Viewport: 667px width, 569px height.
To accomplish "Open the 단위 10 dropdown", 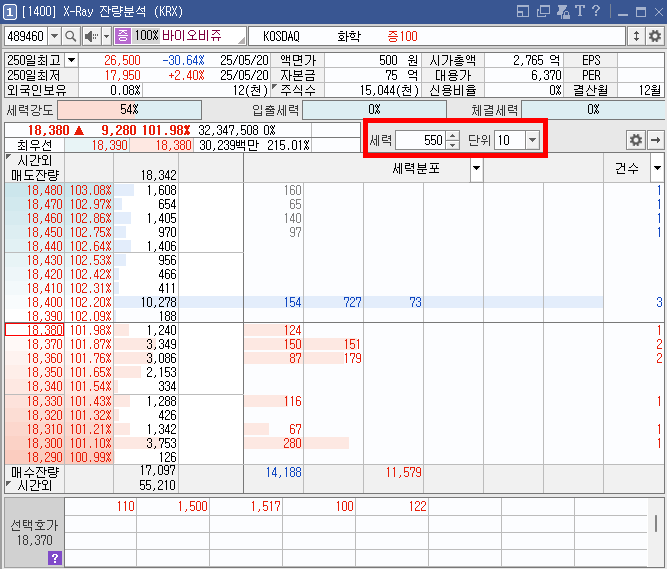I will 532,140.
